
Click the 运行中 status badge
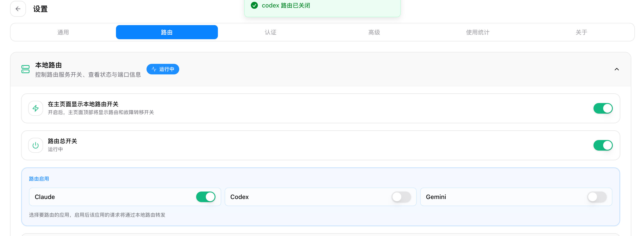163,69
